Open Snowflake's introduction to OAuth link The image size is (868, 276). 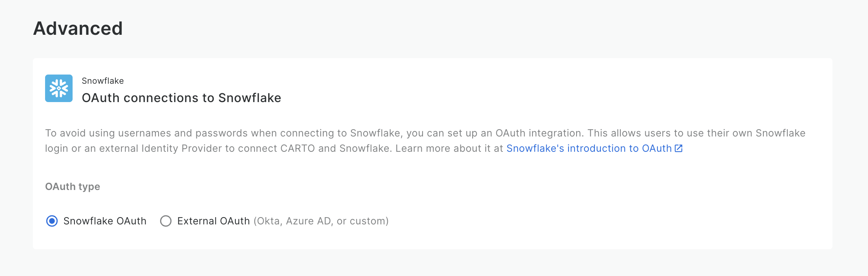[x=589, y=148]
